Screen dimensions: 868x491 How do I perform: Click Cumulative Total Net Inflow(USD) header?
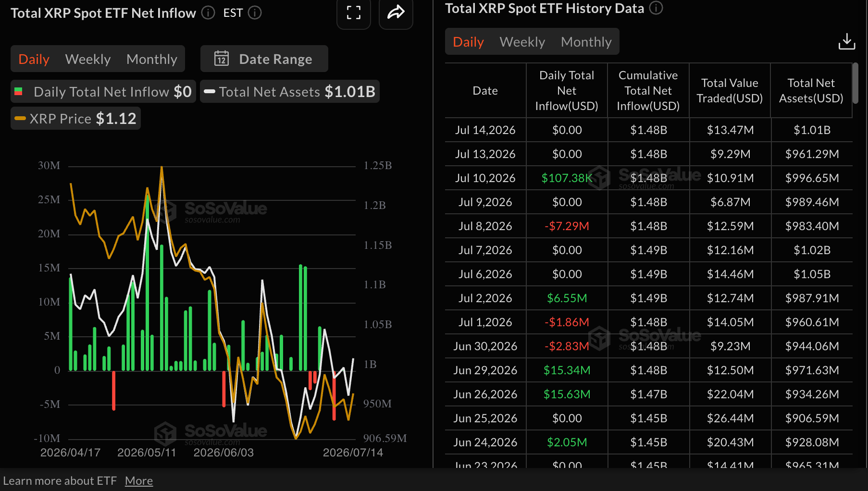[x=648, y=90]
